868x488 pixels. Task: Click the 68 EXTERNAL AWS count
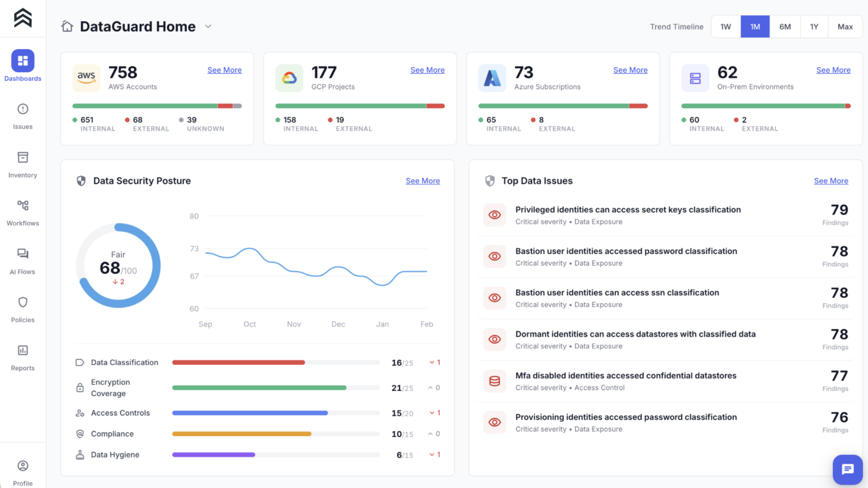pos(147,124)
